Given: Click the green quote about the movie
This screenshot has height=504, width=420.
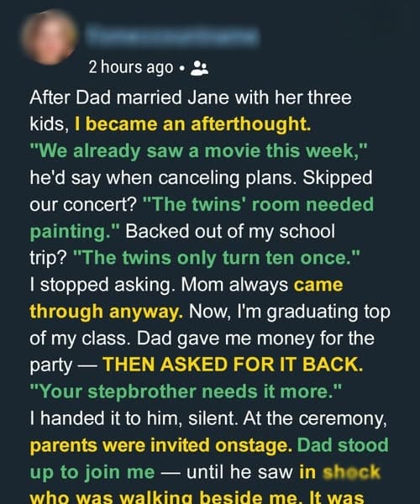Looking at the screenshot, I should (x=198, y=151).
